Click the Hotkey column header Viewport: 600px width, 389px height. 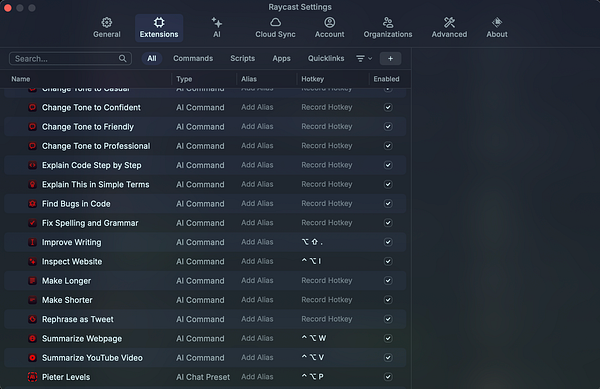tap(312, 79)
